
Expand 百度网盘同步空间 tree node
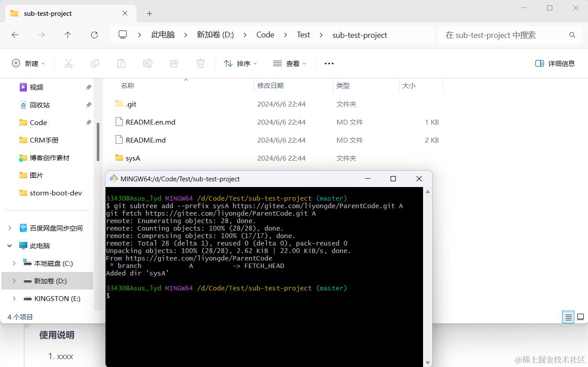10,228
